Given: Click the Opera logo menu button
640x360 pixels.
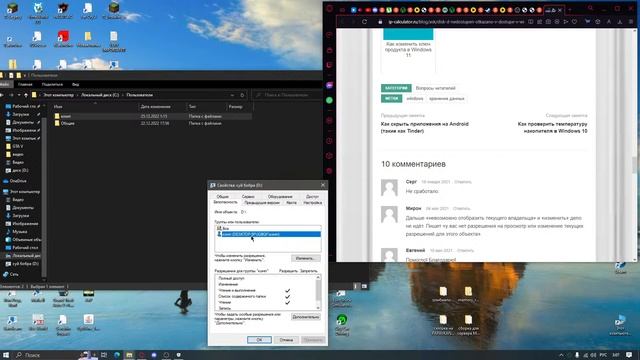Looking at the screenshot, I should tap(330, 9).
